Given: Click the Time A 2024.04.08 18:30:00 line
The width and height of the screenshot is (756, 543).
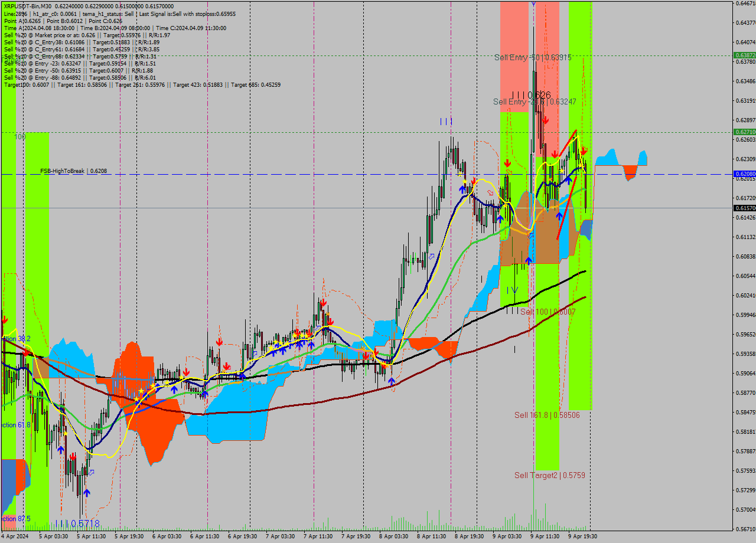Looking at the screenshot, I should 115,28.
